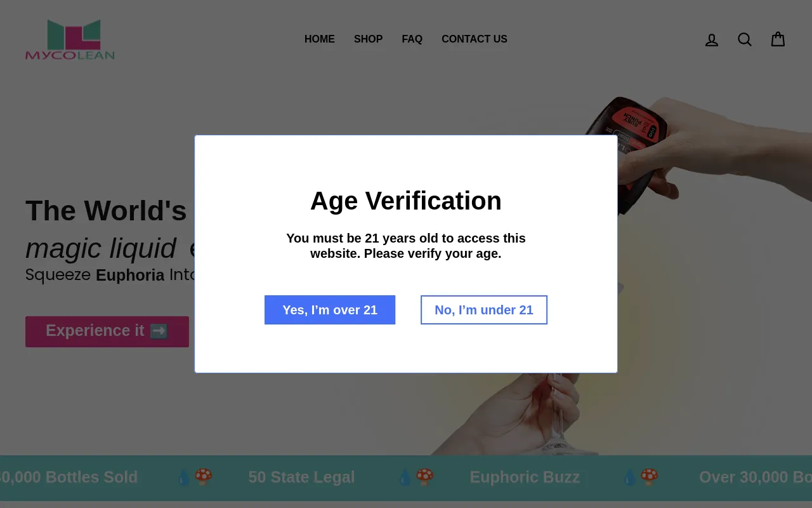
Task: Click the search magnifier icon
Action: coord(745,39)
